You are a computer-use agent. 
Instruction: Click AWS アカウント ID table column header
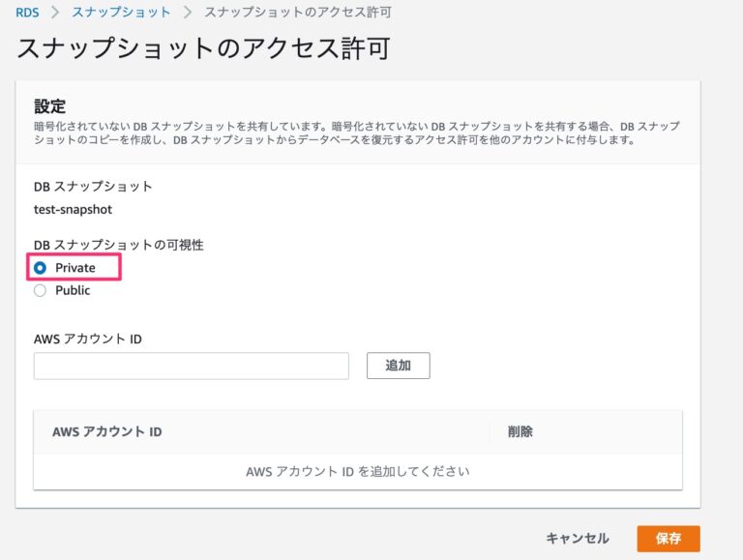[x=106, y=431]
